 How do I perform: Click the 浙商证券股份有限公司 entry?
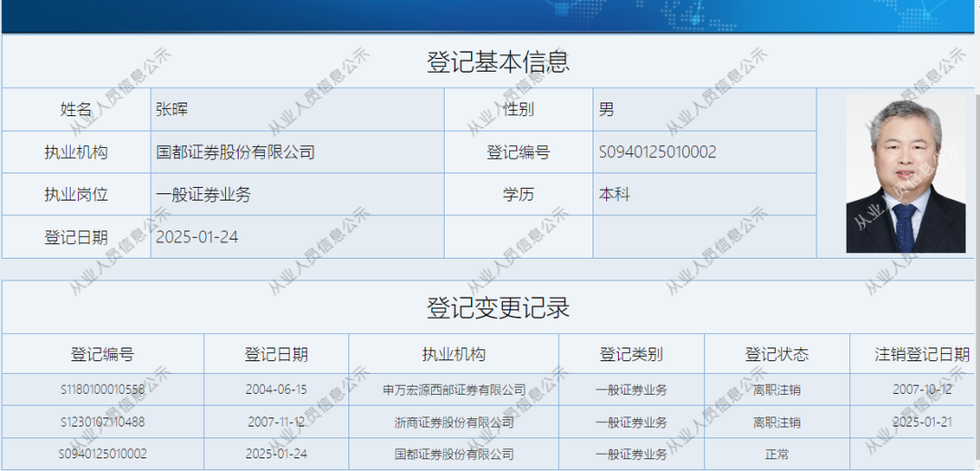454,422
